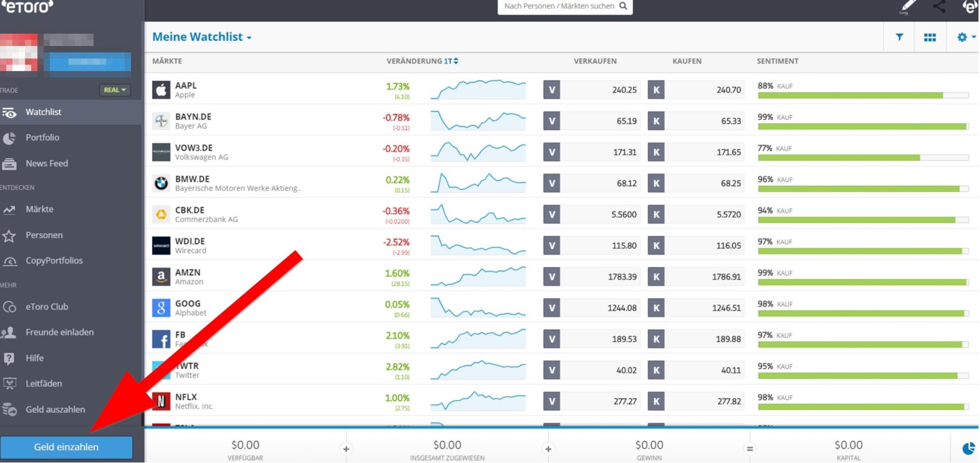This screenshot has height=463, width=980.
Task: Click the Apple stock logo
Action: point(161,90)
